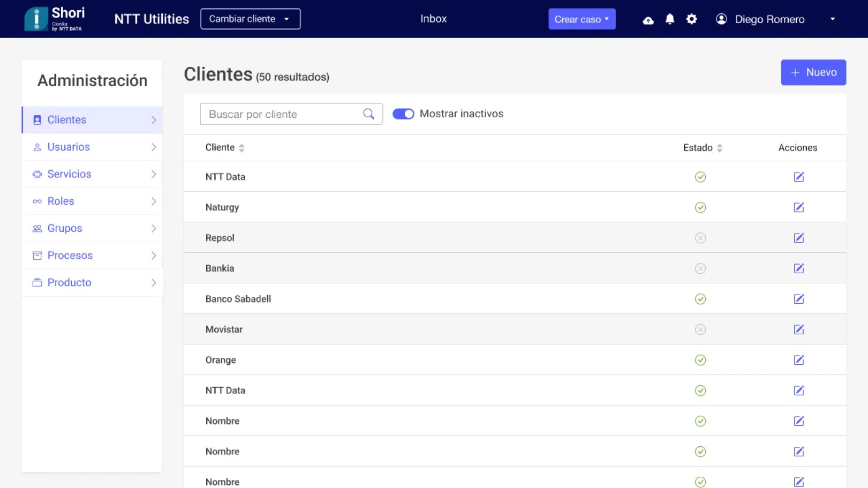This screenshot has width=868, height=488.
Task: Edit the Bankia client
Action: point(798,268)
